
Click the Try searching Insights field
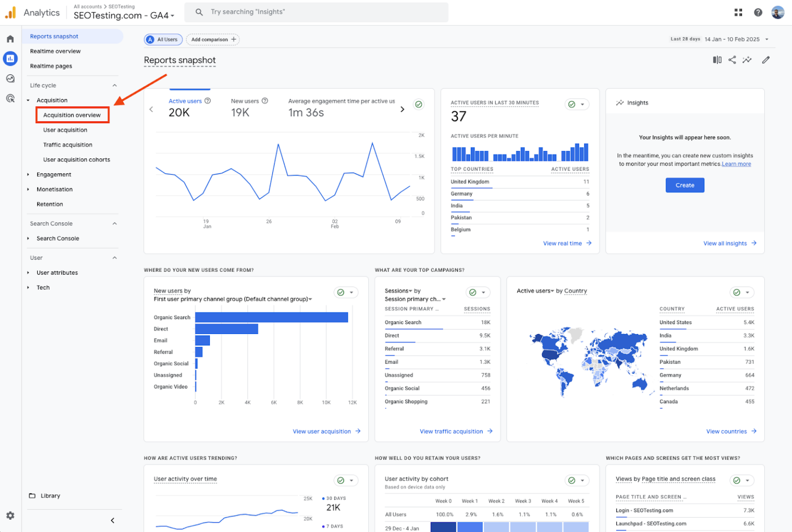coord(317,12)
